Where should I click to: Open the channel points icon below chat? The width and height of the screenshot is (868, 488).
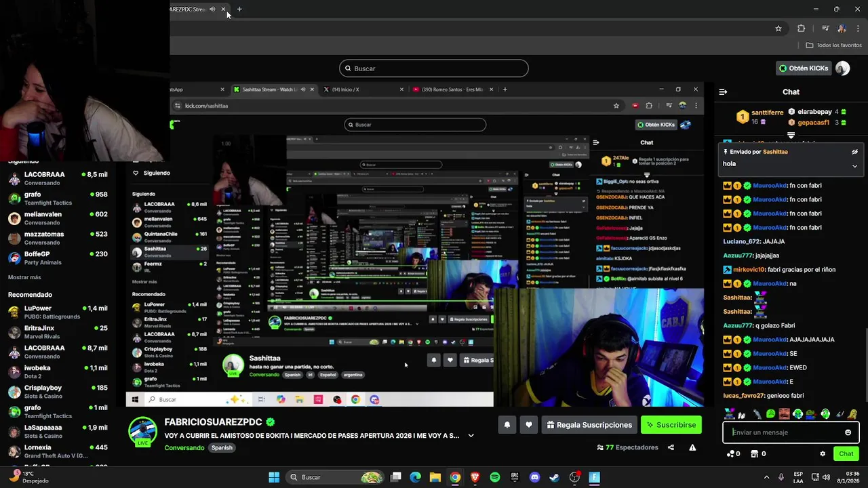point(730,454)
